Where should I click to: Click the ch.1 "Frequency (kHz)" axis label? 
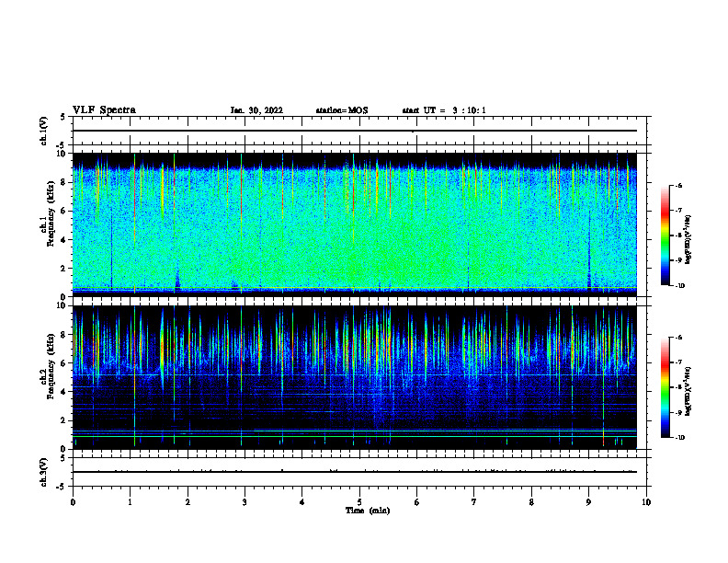tap(51, 213)
